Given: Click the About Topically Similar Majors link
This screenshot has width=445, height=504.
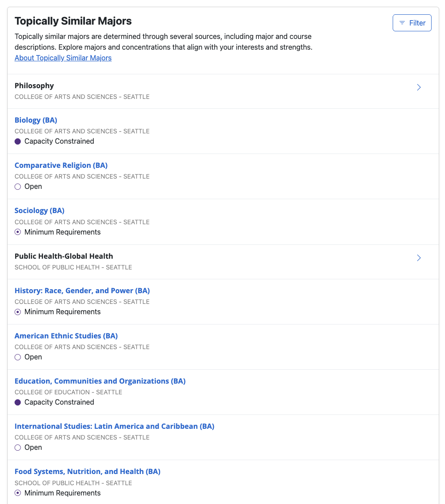Looking at the screenshot, I should tap(63, 58).
